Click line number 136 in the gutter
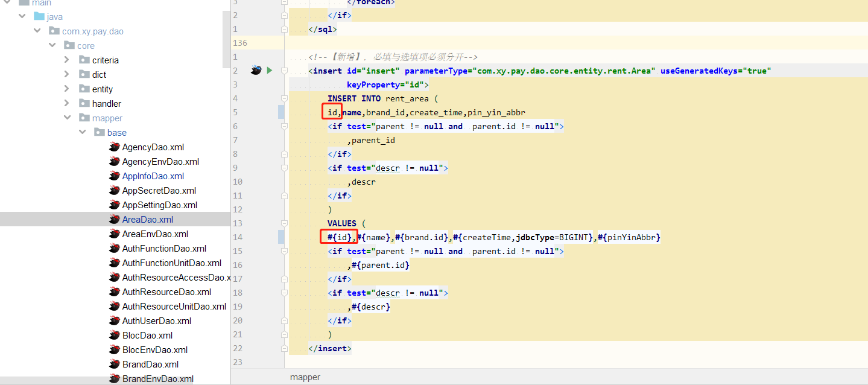 pyautogui.click(x=239, y=43)
